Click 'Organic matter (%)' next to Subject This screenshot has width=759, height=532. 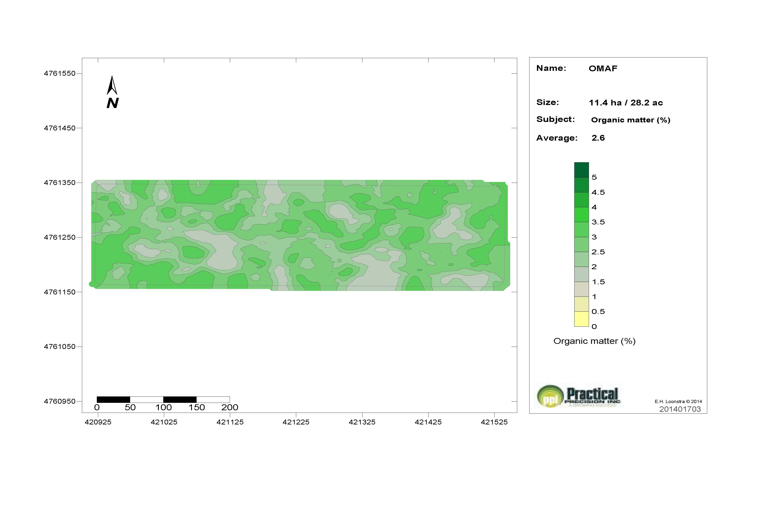[x=631, y=120]
